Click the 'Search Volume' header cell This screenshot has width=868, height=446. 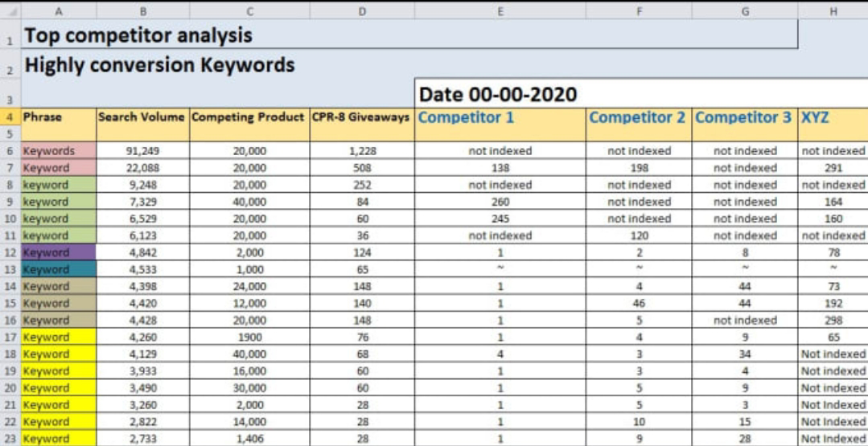tap(142, 117)
